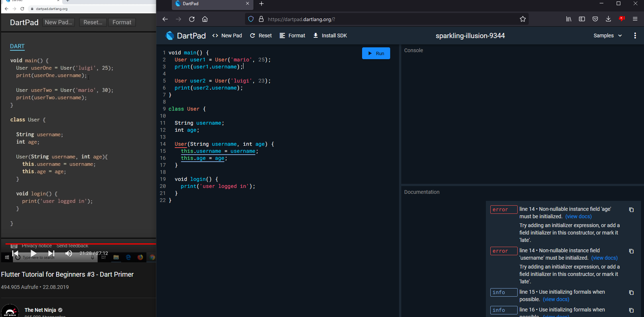Click Privacy notice link in video
Screen dimensions: 644x317
37,246
